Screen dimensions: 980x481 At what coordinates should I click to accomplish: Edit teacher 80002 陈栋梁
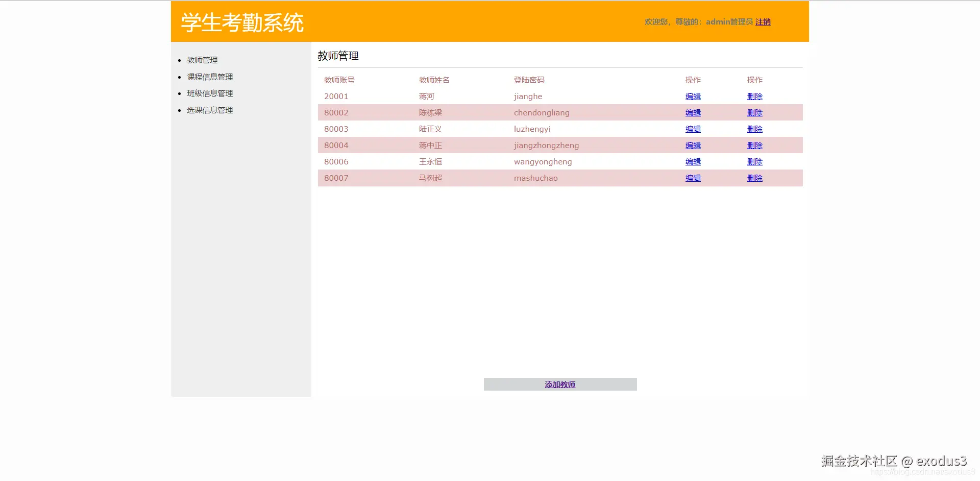pyautogui.click(x=693, y=113)
